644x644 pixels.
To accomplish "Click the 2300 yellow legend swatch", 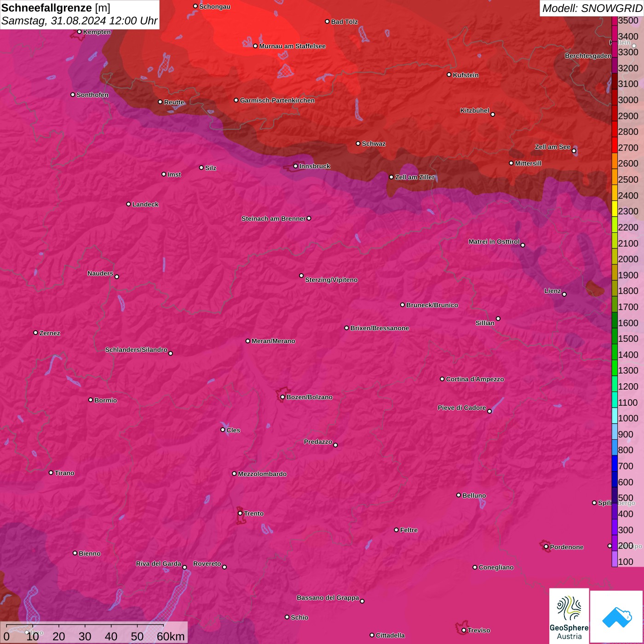I will coord(615,208).
